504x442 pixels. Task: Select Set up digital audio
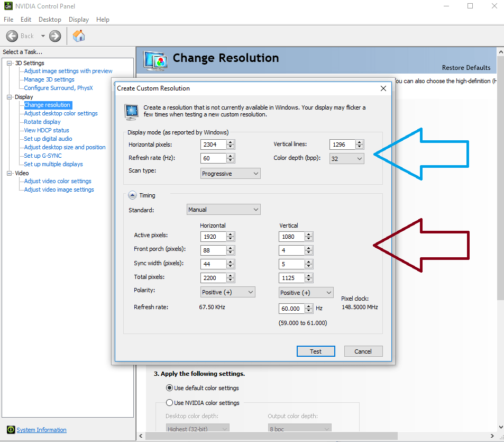pyautogui.click(x=48, y=139)
